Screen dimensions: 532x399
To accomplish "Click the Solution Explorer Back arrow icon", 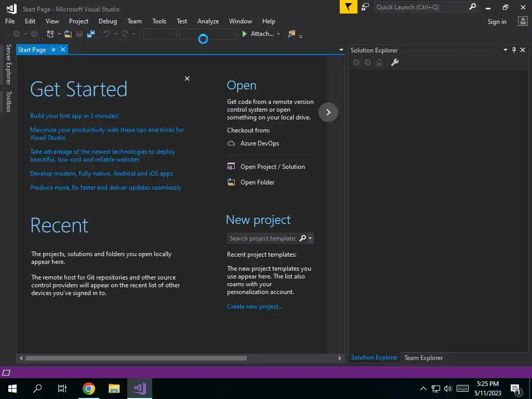I will [356, 62].
